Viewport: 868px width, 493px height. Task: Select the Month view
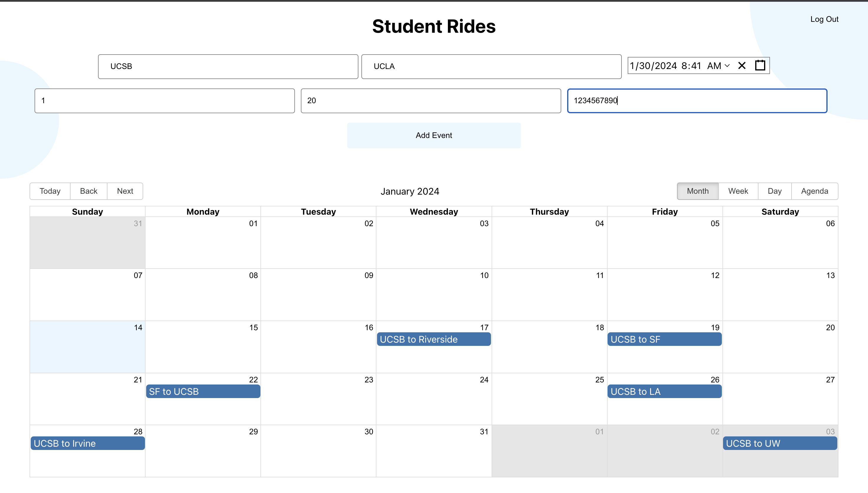698,191
